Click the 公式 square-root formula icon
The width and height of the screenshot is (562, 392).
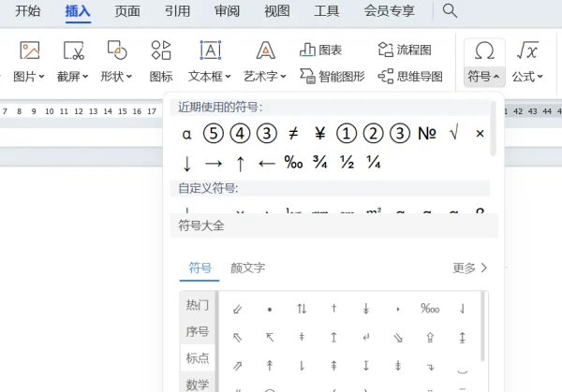click(x=527, y=51)
